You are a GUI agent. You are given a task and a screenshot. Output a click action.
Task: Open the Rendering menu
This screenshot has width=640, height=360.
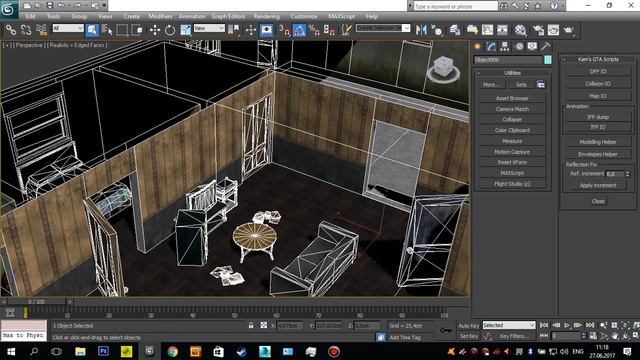pos(267,16)
